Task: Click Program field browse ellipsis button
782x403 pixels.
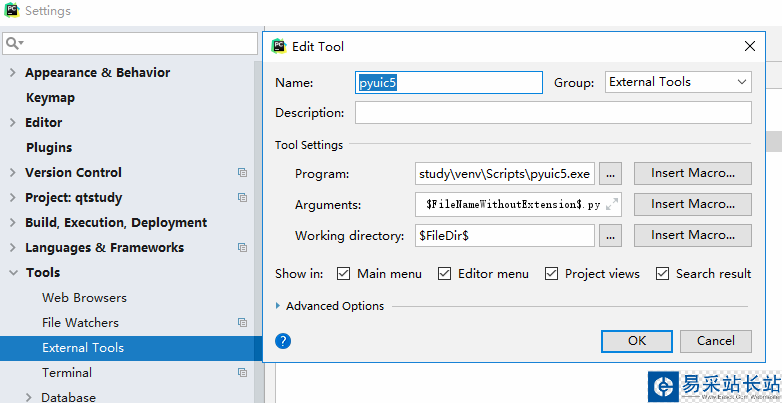Action: tap(612, 173)
